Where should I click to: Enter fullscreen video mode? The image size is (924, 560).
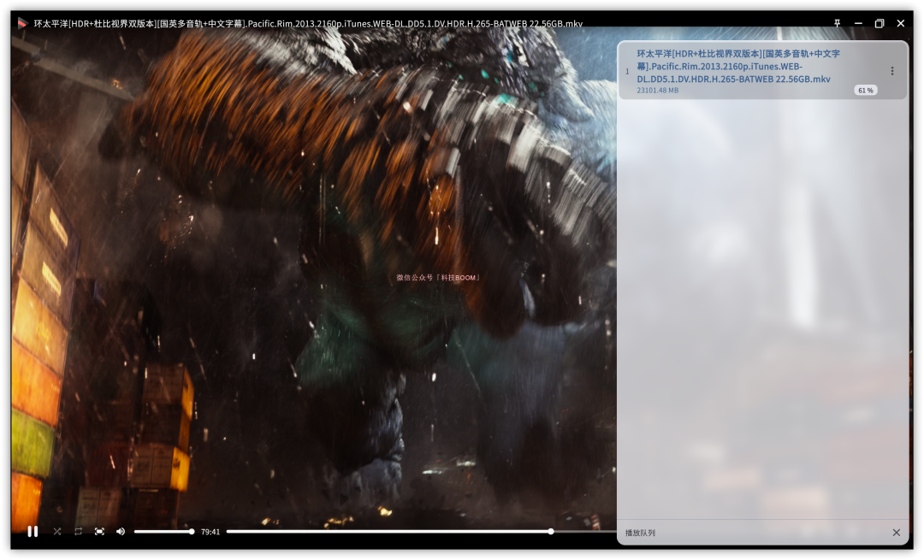pyautogui.click(x=99, y=532)
